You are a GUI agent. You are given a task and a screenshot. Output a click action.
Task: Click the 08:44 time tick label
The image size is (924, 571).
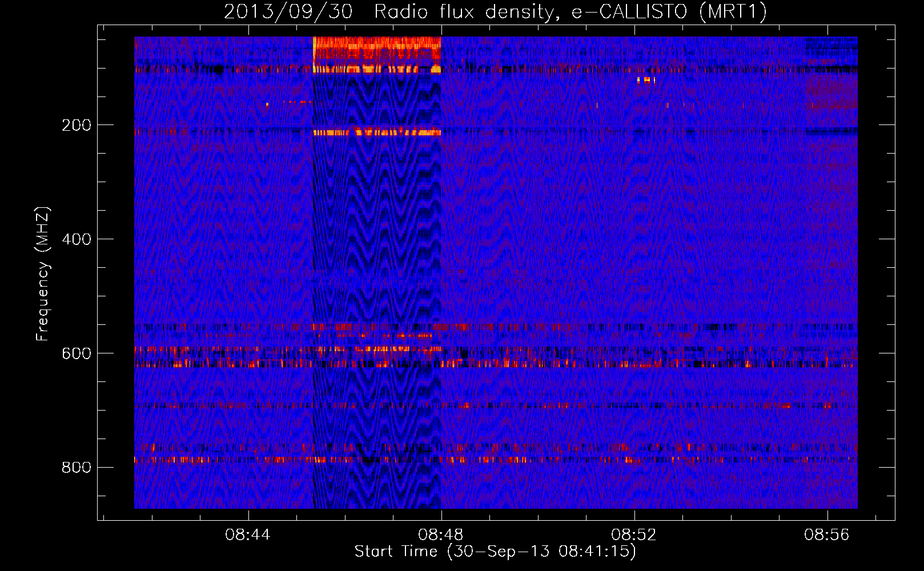248,535
